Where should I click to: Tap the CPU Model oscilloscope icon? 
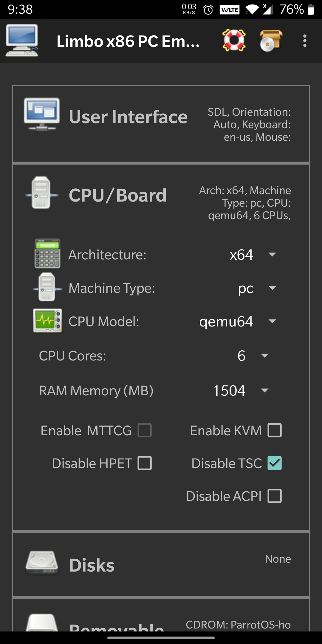point(47,321)
